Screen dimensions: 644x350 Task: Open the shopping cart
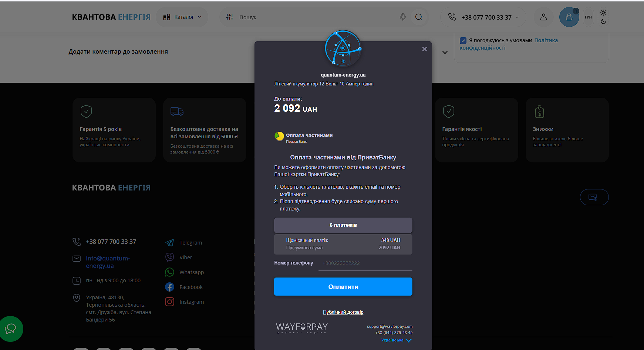pos(569,17)
